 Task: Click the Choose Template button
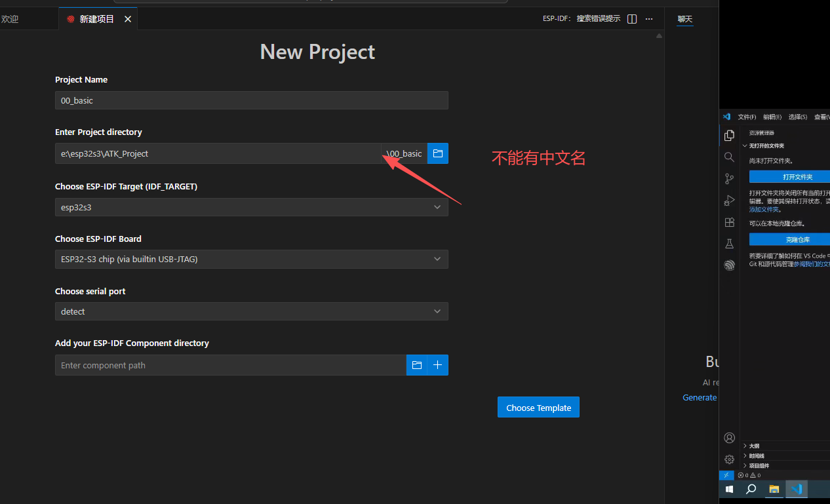(538, 408)
